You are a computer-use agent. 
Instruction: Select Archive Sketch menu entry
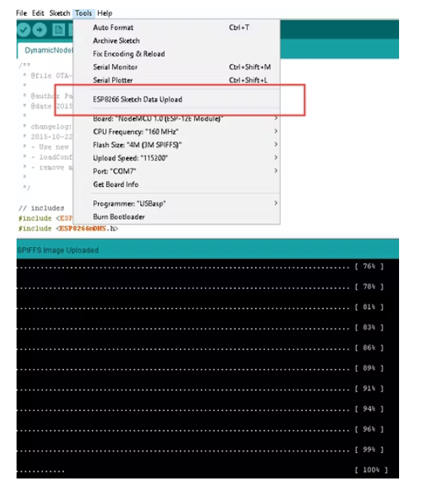tap(177, 41)
